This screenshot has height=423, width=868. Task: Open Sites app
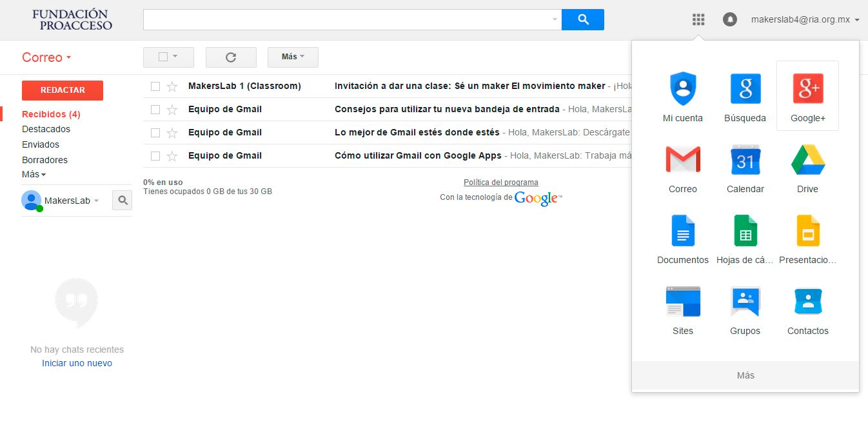[x=683, y=310]
